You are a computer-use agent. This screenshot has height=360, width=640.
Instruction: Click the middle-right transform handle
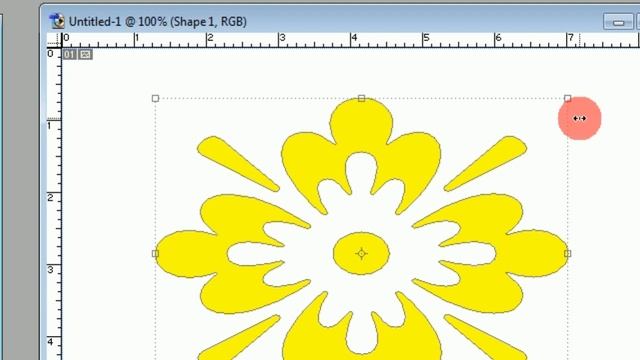567,253
